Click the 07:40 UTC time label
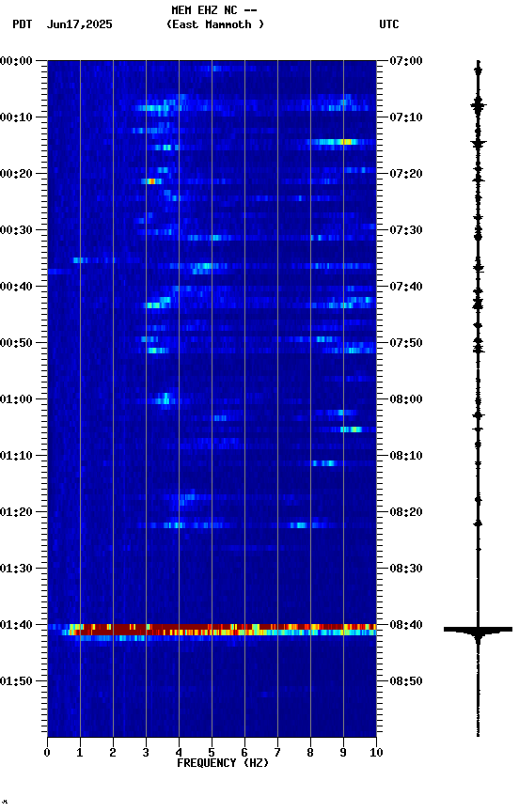Image resolution: width=519 pixels, height=812 pixels. tap(406, 287)
